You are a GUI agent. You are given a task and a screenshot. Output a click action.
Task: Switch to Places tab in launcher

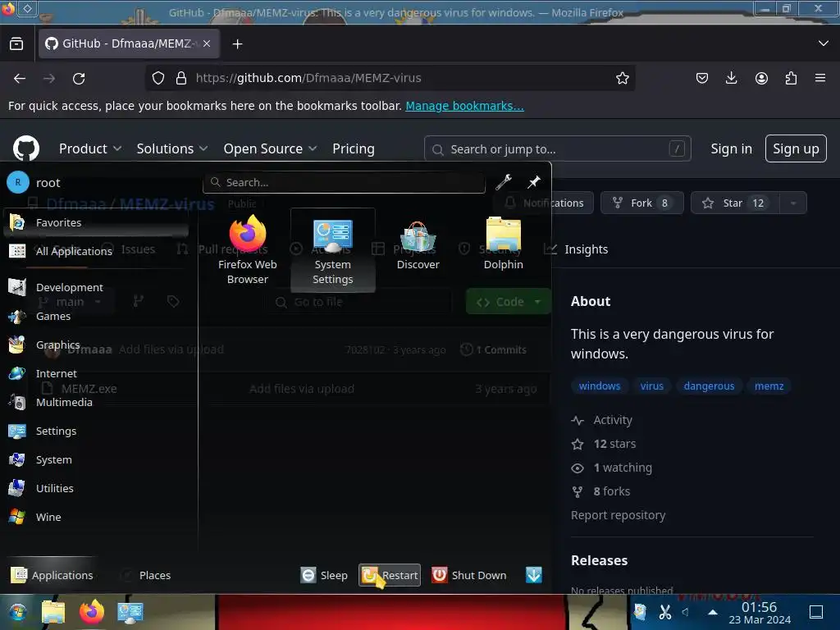click(146, 575)
